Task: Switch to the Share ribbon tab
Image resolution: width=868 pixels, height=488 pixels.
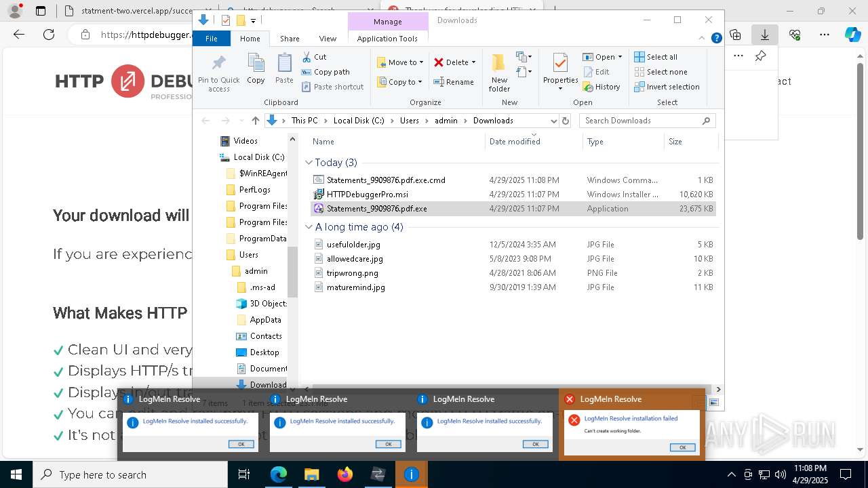Action: [290, 39]
